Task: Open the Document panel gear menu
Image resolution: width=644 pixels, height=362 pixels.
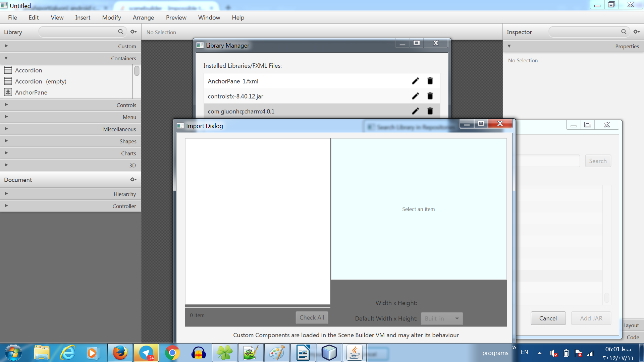Action: pyautogui.click(x=133, y=180)
